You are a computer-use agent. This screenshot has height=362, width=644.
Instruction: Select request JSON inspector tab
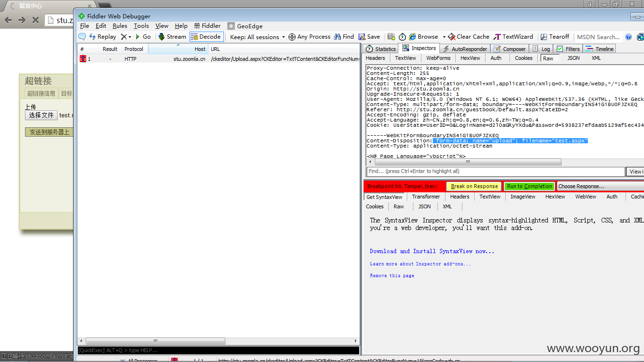tap(573, 58)
